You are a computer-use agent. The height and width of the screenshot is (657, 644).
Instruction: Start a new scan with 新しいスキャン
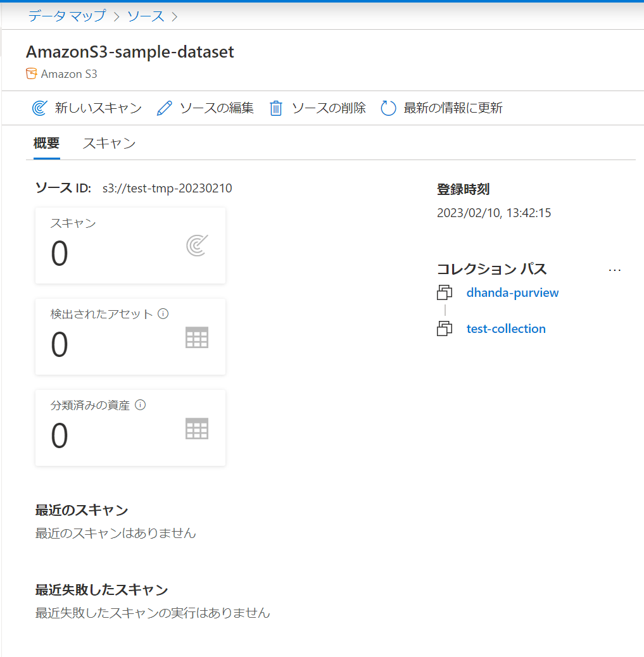(87, 108)
